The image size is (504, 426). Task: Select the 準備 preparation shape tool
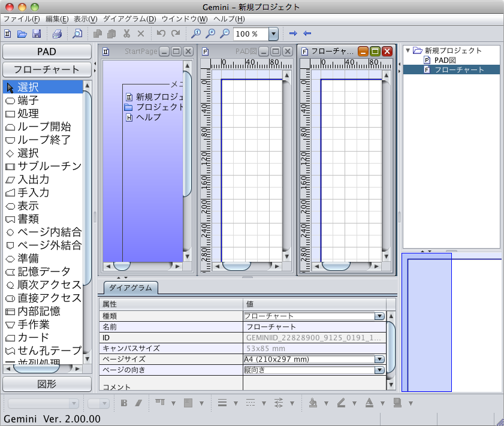[43, 258]
